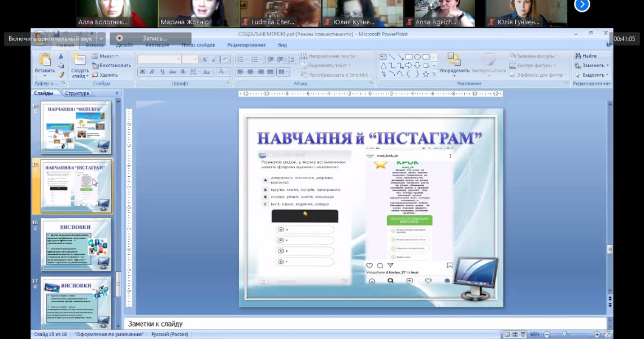Toggle Underline (Ч) formatting
The height and width of the screenshot is (339, 644).
pyautogui.click(x=162, y=72)
